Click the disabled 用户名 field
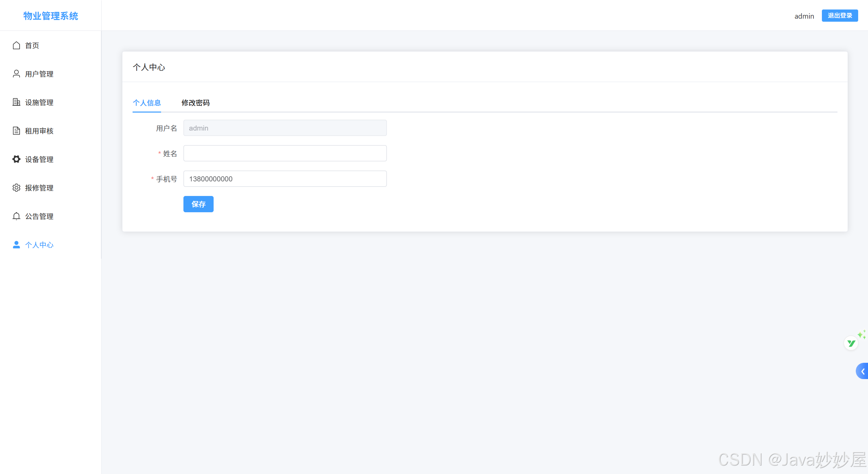868x474 pixels. coord(285,128)
